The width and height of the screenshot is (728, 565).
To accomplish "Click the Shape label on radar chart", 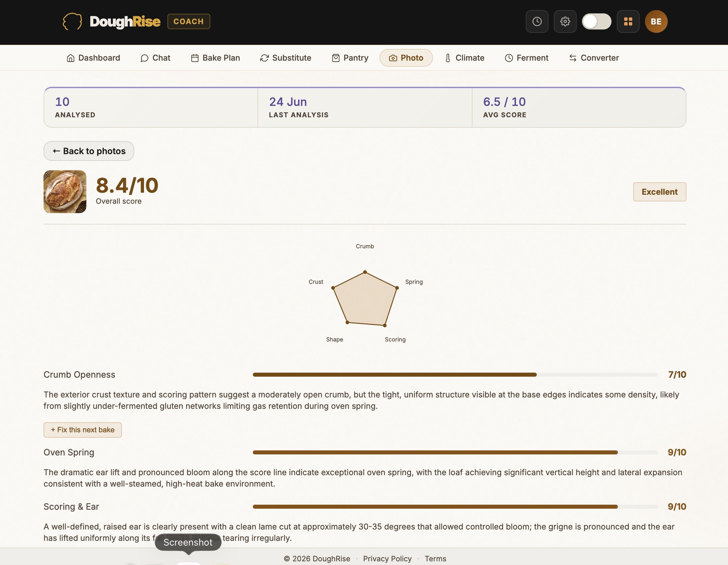I will point(335,339).
